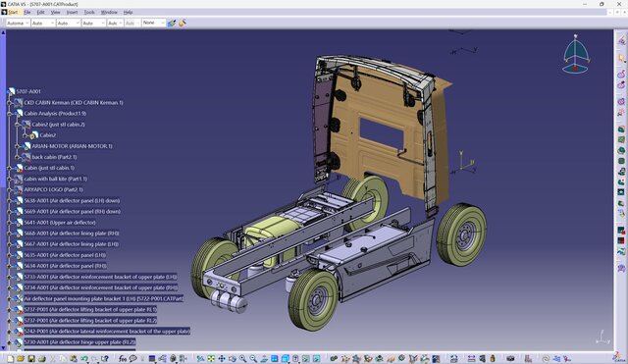Open the second 'Auto' dropdown in properties toolbar
The image size is (628, 364).
click(68, 24)
